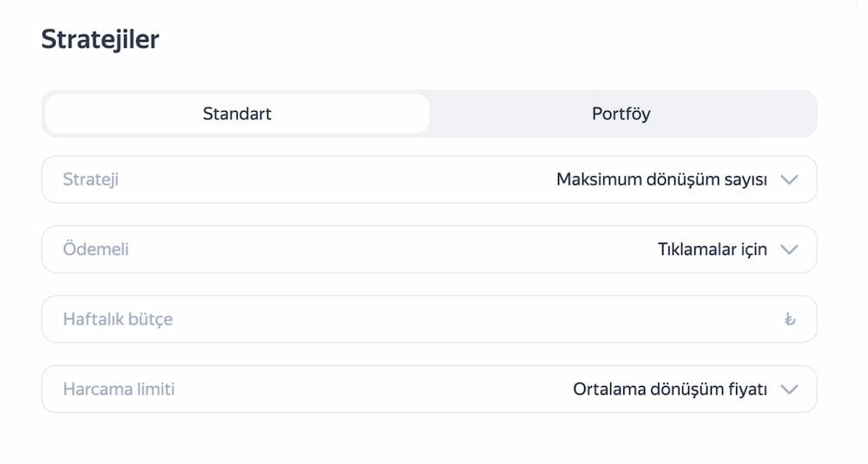Image resolution: width=868 pixels, height=464 pixels.
Task: Click the Ödemeli field label
Action: (x=95, y=249)
